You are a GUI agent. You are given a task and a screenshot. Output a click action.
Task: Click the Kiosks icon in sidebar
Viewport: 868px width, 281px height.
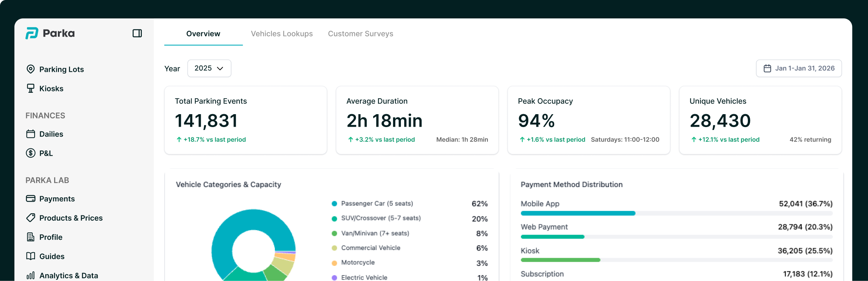(x=31, y=88)
